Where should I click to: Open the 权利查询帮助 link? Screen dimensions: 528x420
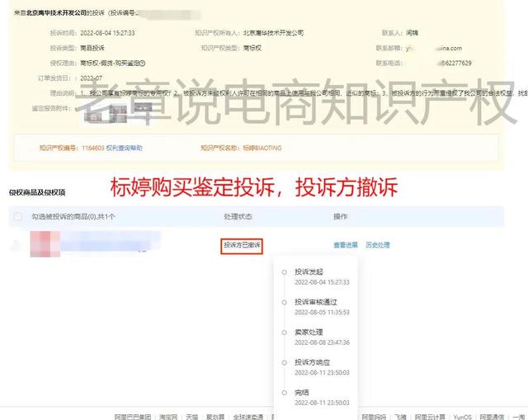(x=125, y=148)
